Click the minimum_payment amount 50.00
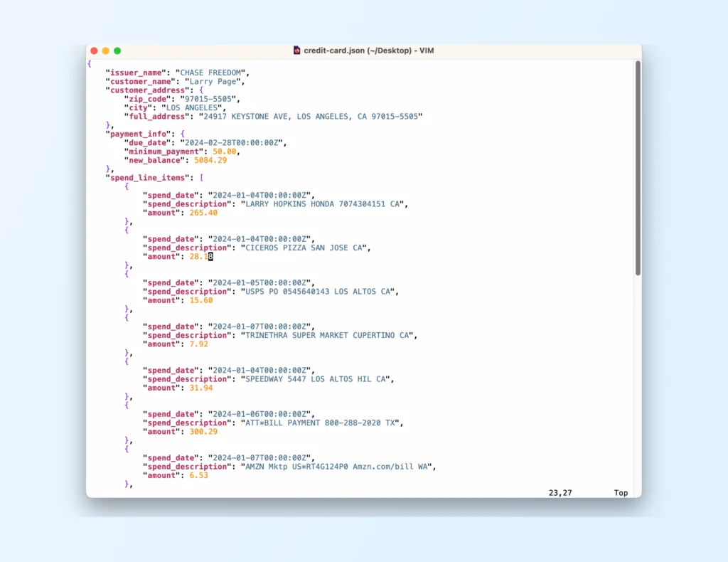The width and height of the screenshot is (728, 562). [x=225, y=152]
